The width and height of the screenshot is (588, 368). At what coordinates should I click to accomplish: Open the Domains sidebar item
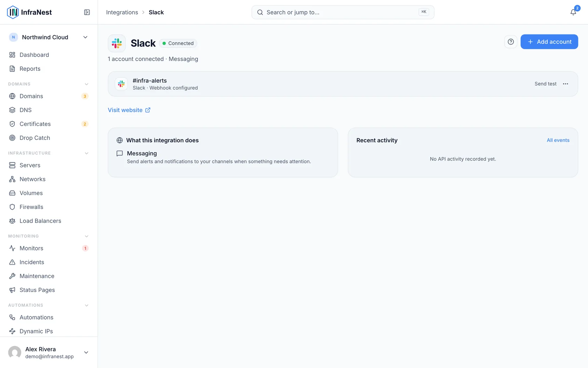49,96
